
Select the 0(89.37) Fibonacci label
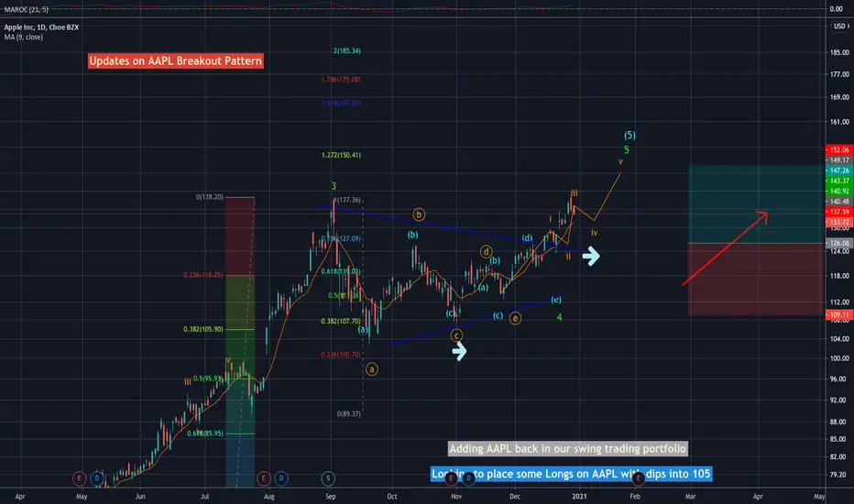(x=348, y=414)
